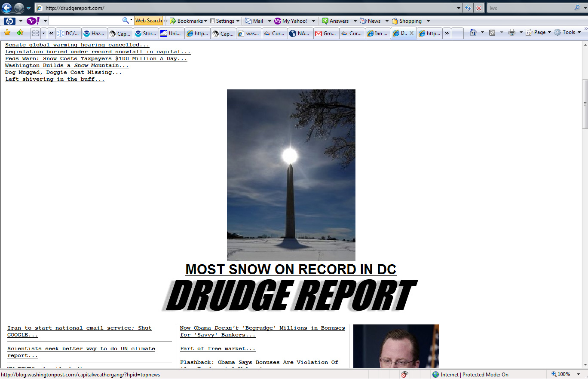Expand the Shopping dropdown arrow
The width and height of the screenshot is (588, 379).
click(428, 21)
